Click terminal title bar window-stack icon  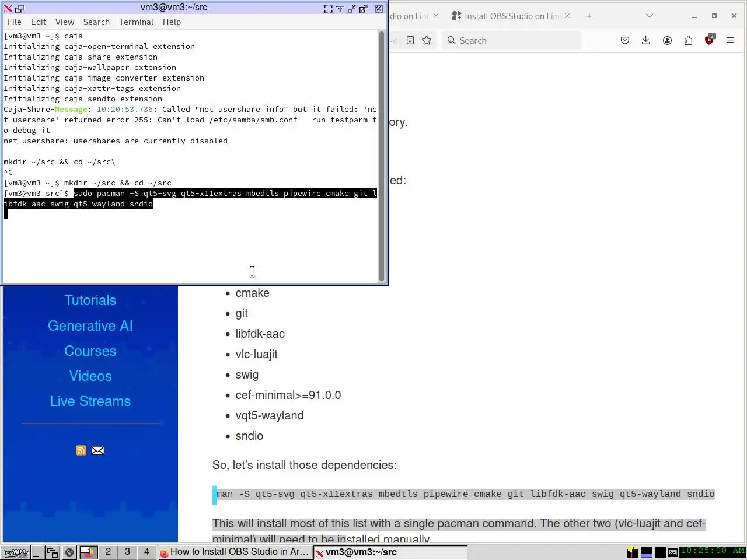coord(19,8)
